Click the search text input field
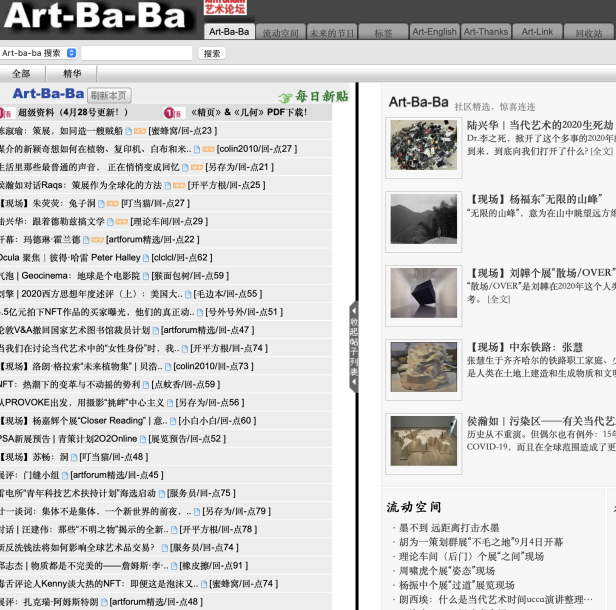Image resolution: width=616 pixels, height=610 pixels. click(x=136, y=53)
